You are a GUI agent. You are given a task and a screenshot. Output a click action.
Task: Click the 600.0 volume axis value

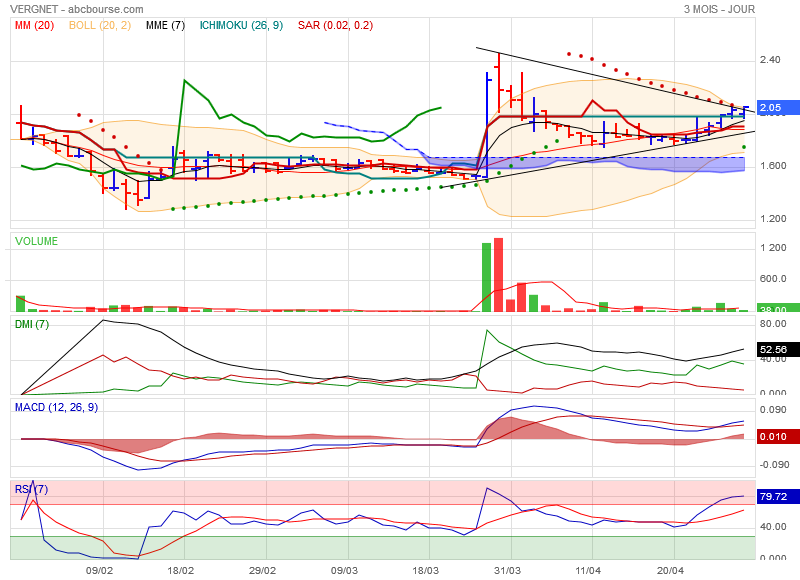[773, 279]
